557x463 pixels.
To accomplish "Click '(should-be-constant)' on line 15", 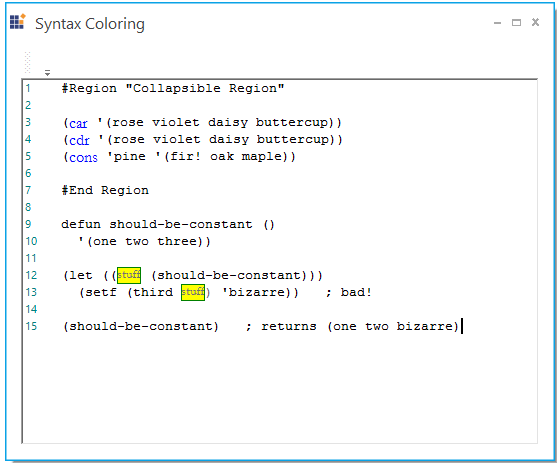I will click(141, 326).
